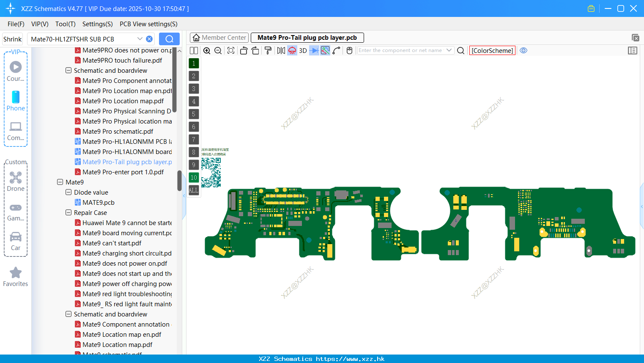
Task: Open MATE9.pcb file
Action: pos(99,203)
